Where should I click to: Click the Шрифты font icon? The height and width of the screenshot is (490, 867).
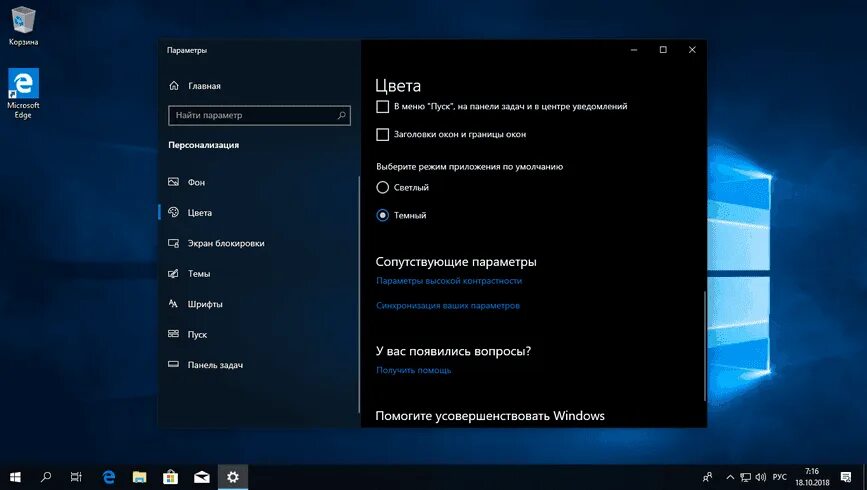click(174, 304)
